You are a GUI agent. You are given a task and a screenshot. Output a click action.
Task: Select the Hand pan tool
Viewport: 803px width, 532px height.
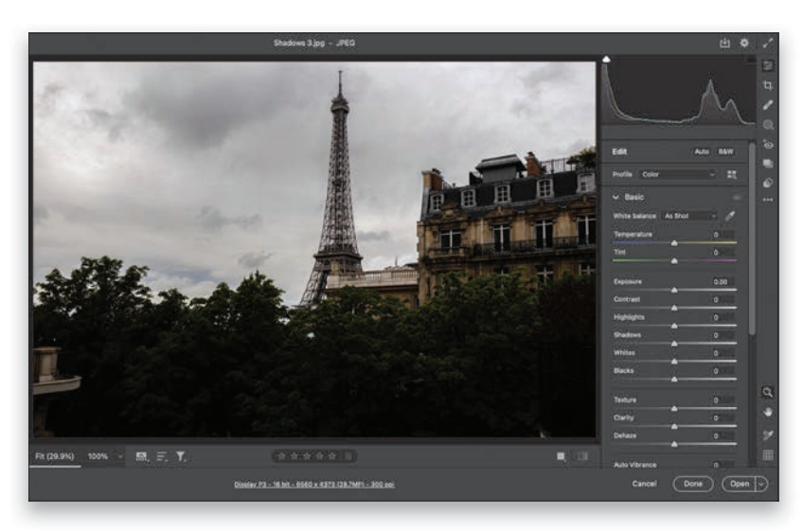point(768,412)
